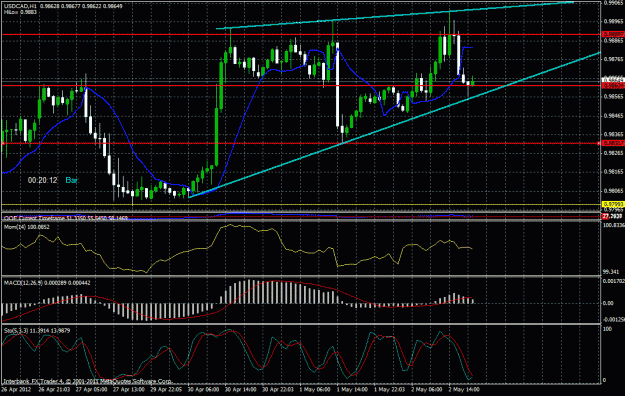The width and height of the screenshot is (625, 396).
Task: Click the yellow 0.97993 price tag
Action: point(613,205)
